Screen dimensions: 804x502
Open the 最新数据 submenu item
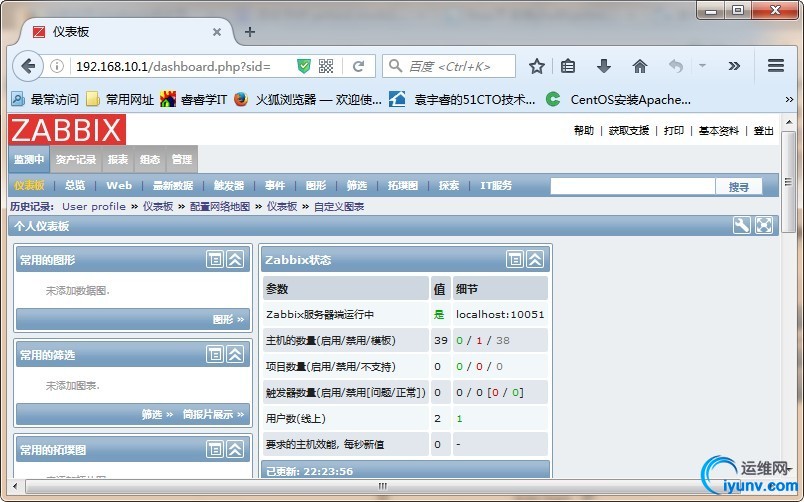tap(173, 186)
